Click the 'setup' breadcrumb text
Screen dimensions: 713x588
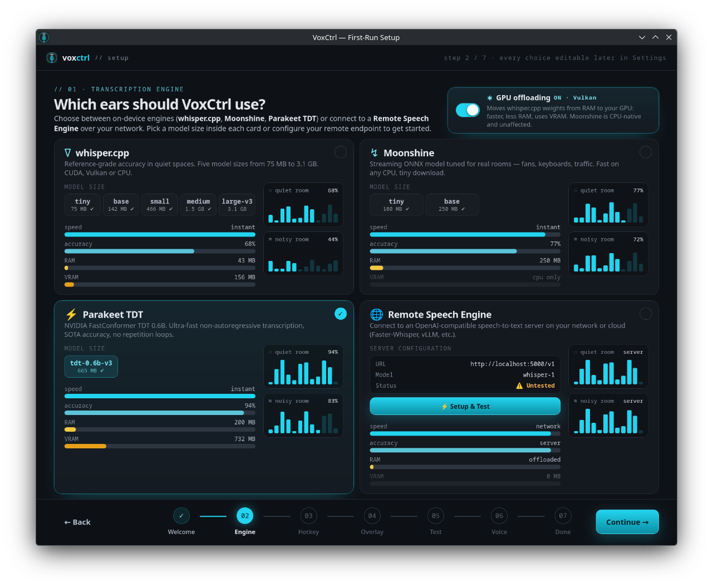point(118,58)
